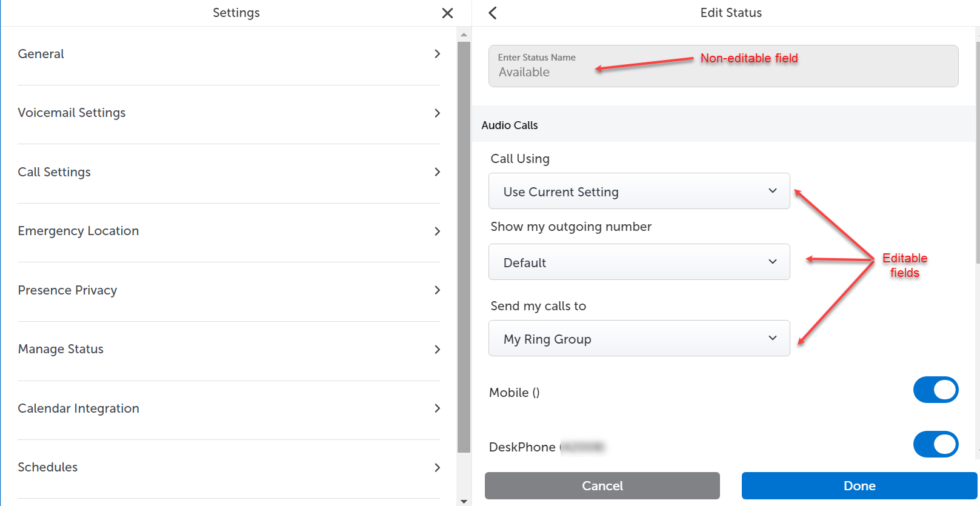This screenshot has height=506, width=980.
Task: Click the chevron beside Presence Privacy
Action: pyautogui.click(x=437, y=290)
